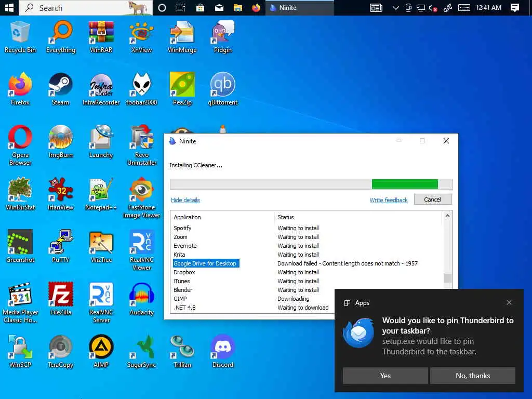The height and width of the screenshot is (399, 532).
Task: Select the SugarSync desktop icon
Action: (x=141, y=352)
